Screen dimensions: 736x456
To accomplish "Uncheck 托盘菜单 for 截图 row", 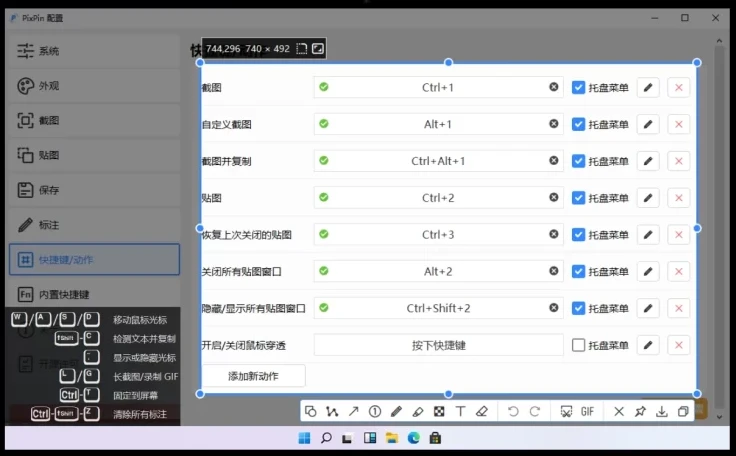I will click(x=578, y=87).
